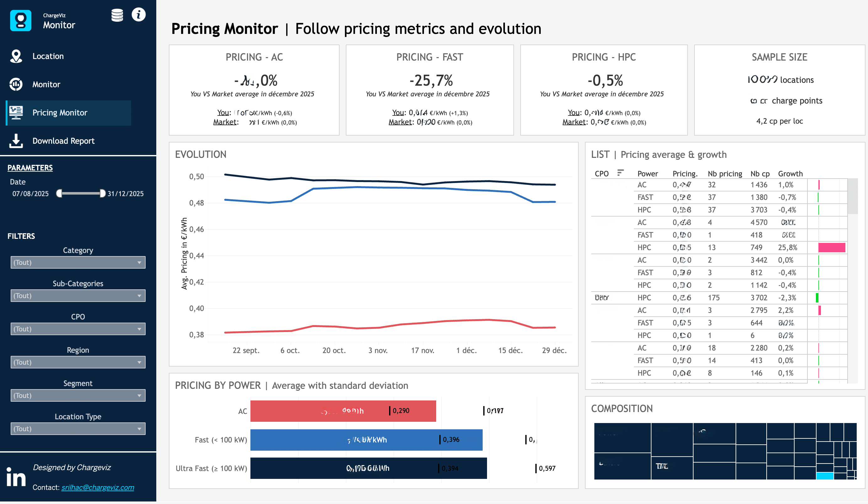Viewport: 868px width, 504px height.
Task: Expand the Sub-Categories dropdown
Action: point(78,296)
